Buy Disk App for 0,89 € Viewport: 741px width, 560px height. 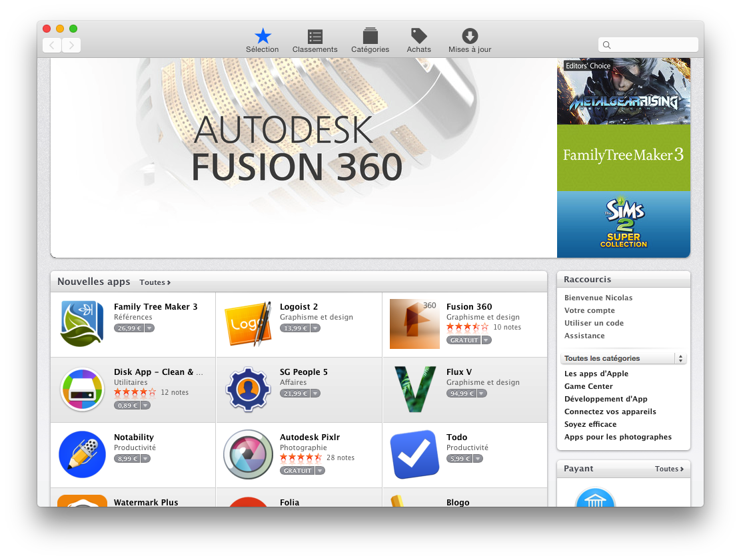point(127,405)
